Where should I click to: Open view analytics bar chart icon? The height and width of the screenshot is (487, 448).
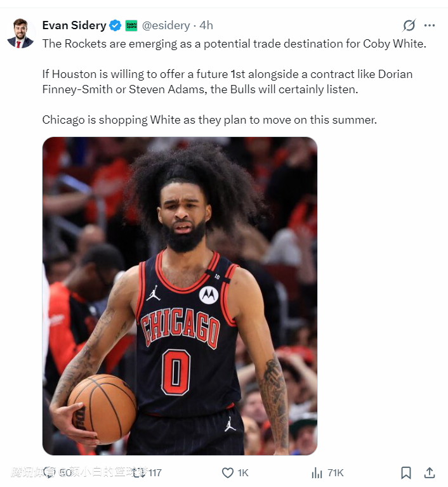(x=317, y=472)
